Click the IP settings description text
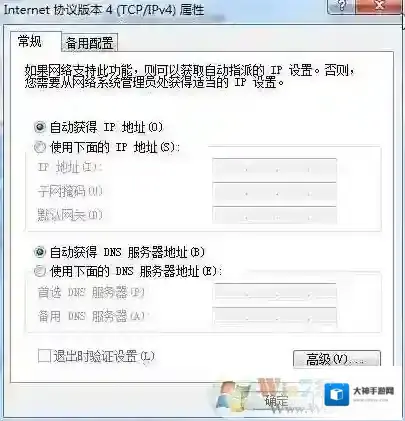The image size is (405, 421). (189, 76)
